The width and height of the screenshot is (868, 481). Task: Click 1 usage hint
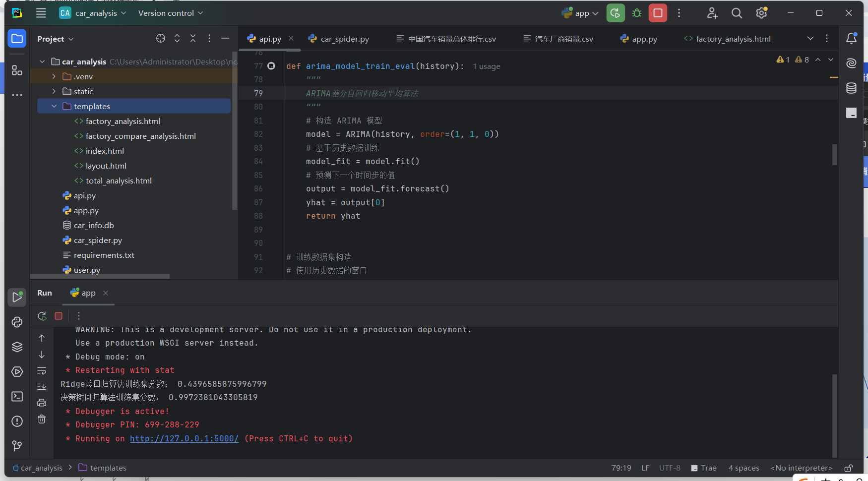[486, 66]
